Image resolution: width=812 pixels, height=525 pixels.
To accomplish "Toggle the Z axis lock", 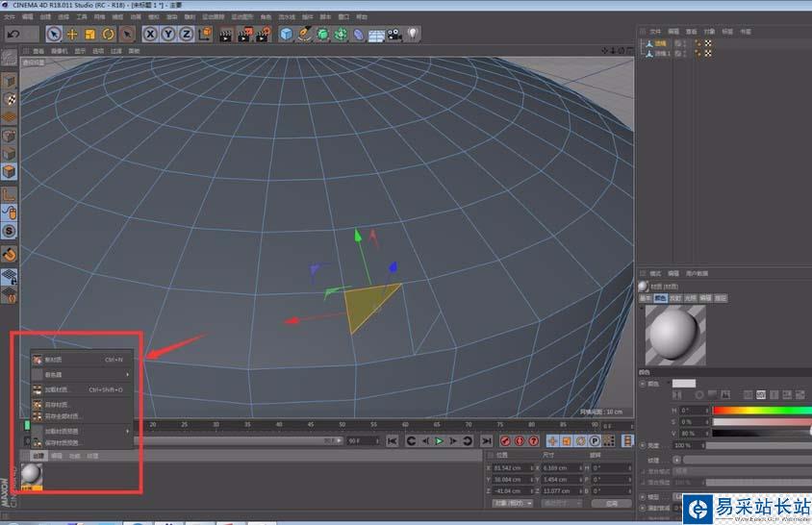I will 185,34.
